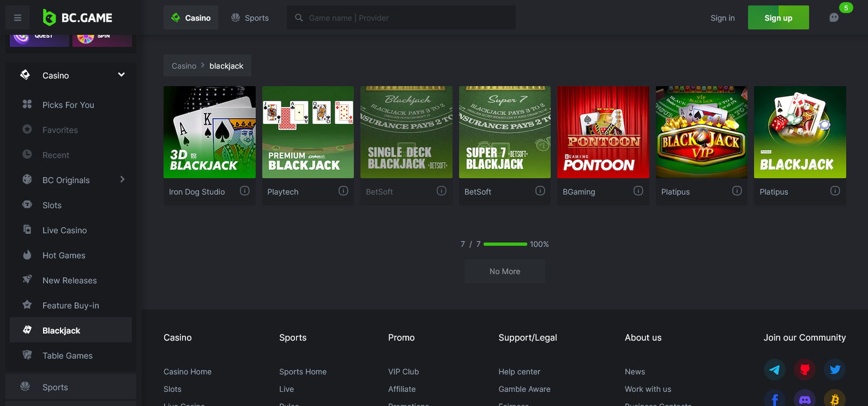Open the chat bubble icon

834,17
